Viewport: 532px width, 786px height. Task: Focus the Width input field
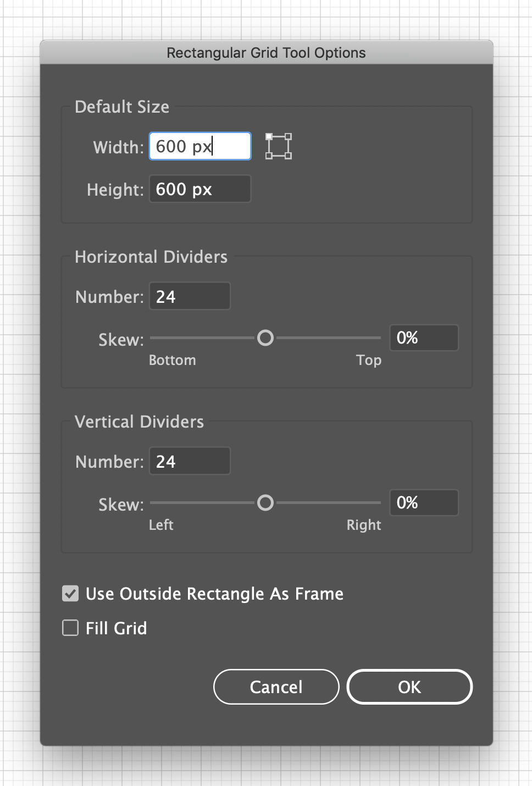click(x=200, y=146)
